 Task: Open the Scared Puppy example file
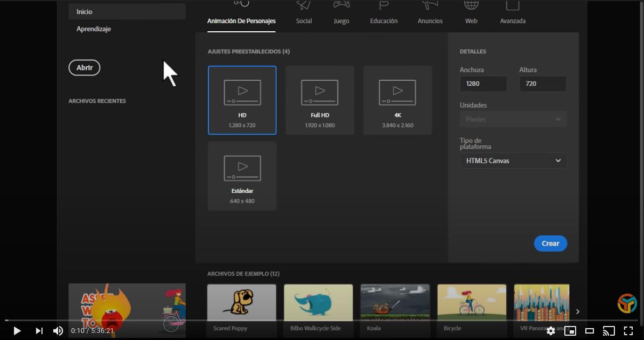click(241, 310)
